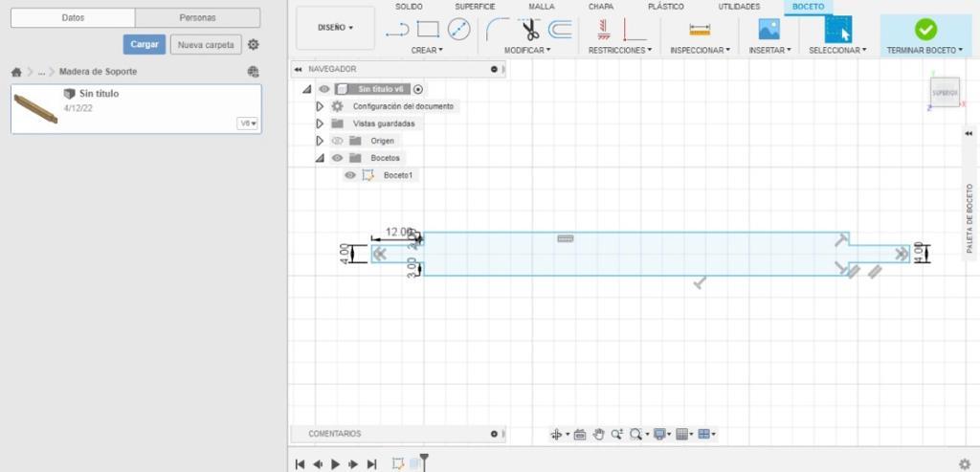Image resolution: width=980 pixels, height=472 pixels.
Task: Expand Configuración del documento node
Action: click(x=320, y=106)
